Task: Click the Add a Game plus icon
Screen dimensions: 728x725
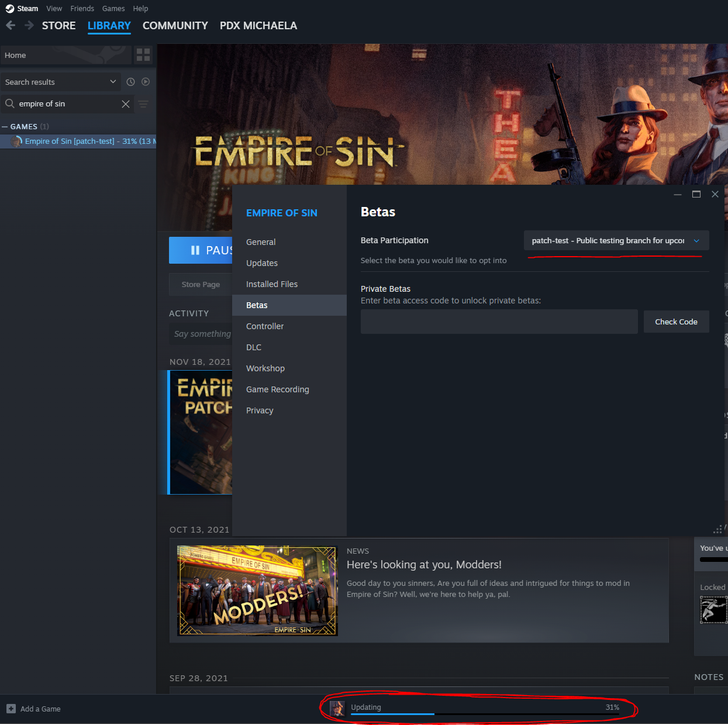Action: (x=11, y=708)
